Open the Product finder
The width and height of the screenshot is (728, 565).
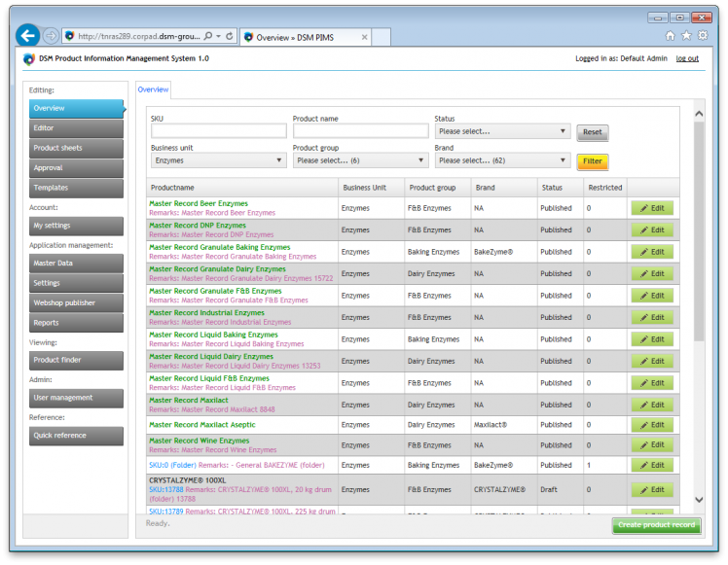click(77, 360)
